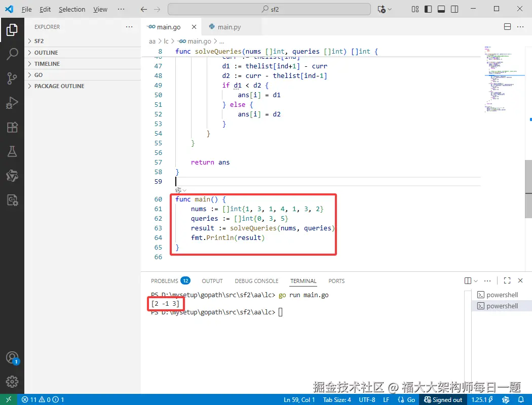Click the Customize Layout icon
Viewport: 532px width, 405px height.
[415, 9]
